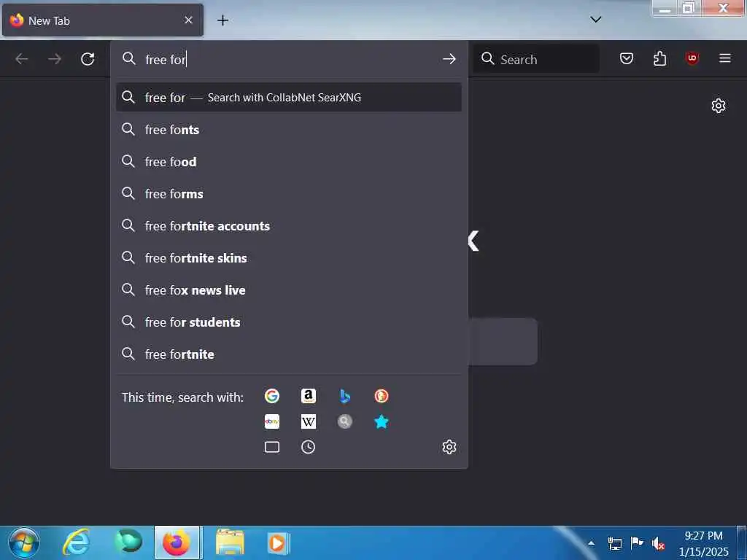
Task: Choose the 'free forms' suggestion
Action: 289,194
